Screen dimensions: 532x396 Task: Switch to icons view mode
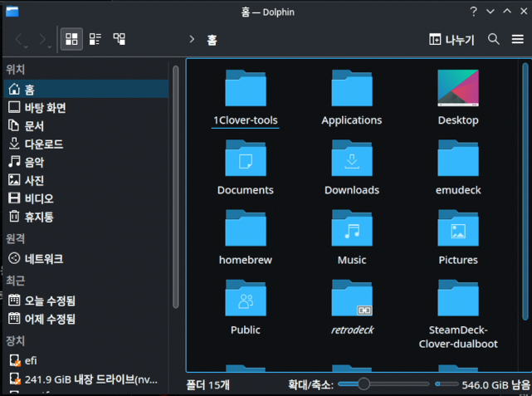[71, 39]
